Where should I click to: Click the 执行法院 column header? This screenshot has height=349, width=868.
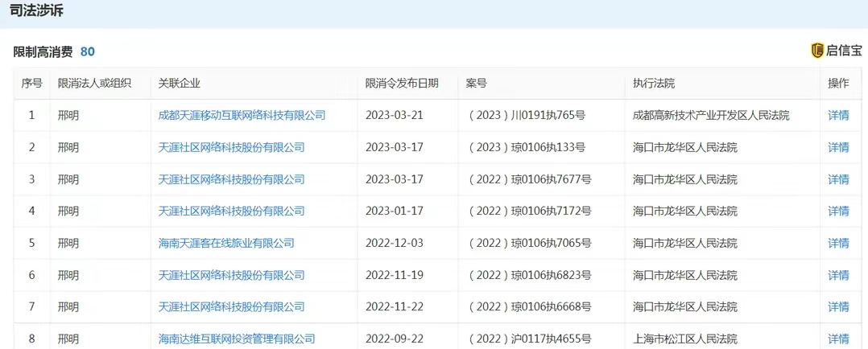(654, 84)
